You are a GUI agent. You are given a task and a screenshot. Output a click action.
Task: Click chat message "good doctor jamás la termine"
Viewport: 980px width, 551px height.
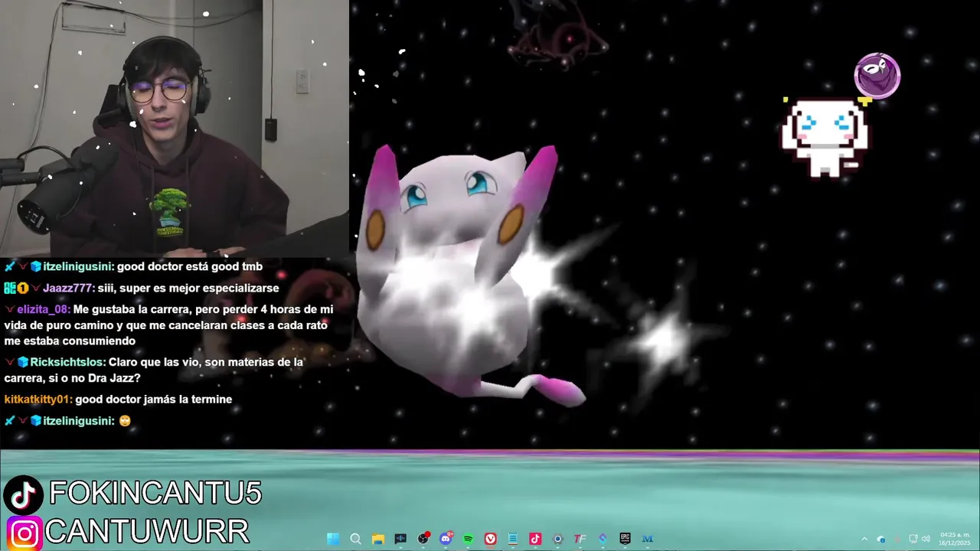[x=153, y=399]
